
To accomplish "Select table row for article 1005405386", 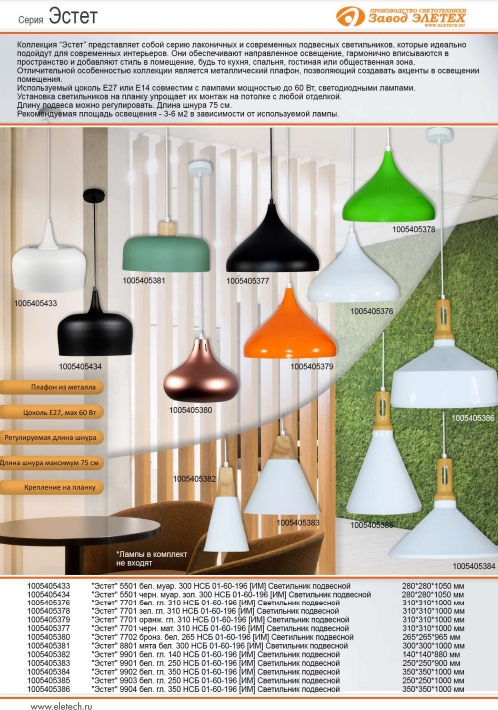I will pyautogui.click(x=245, y=689).
